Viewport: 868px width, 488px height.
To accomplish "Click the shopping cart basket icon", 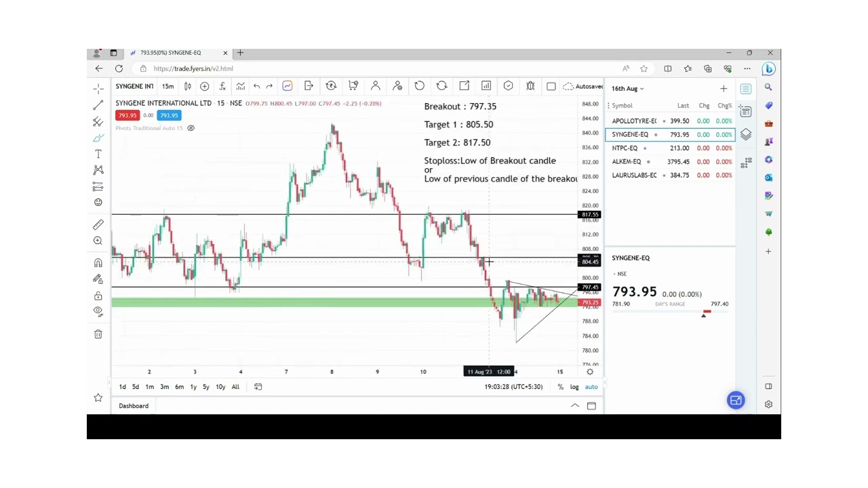I will (x=353, y=85).
